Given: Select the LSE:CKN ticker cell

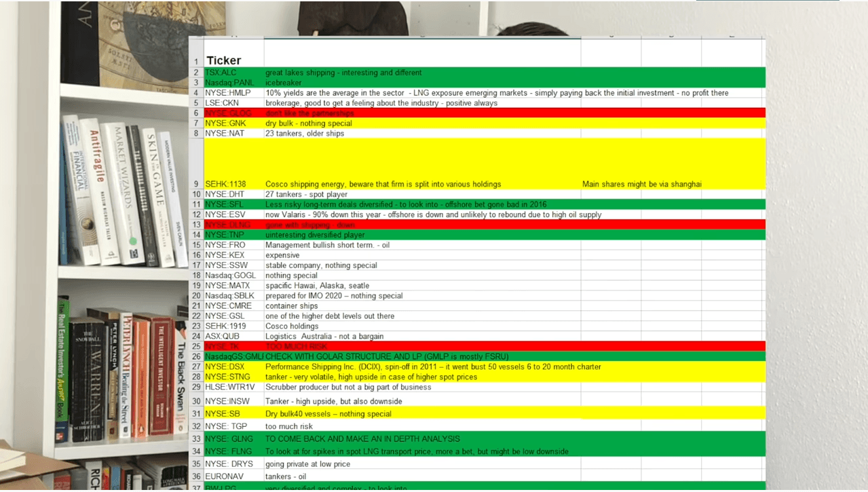Looking at the screenshot, I should [x=222, y=103].
